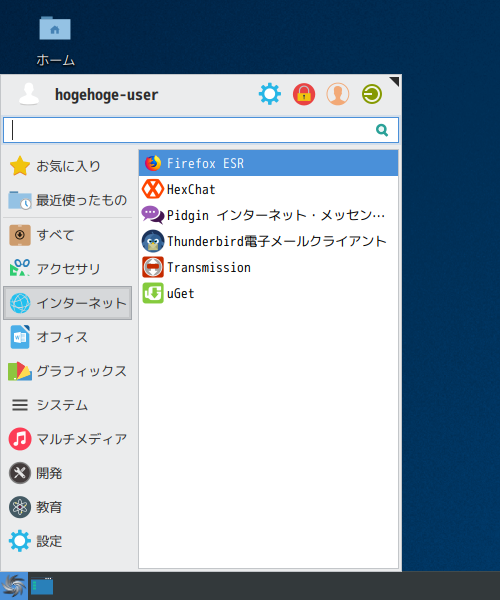The width and height of the screenshot is (500, 600).
Task: Launch uGet download manager
Action: click(268, 293)
